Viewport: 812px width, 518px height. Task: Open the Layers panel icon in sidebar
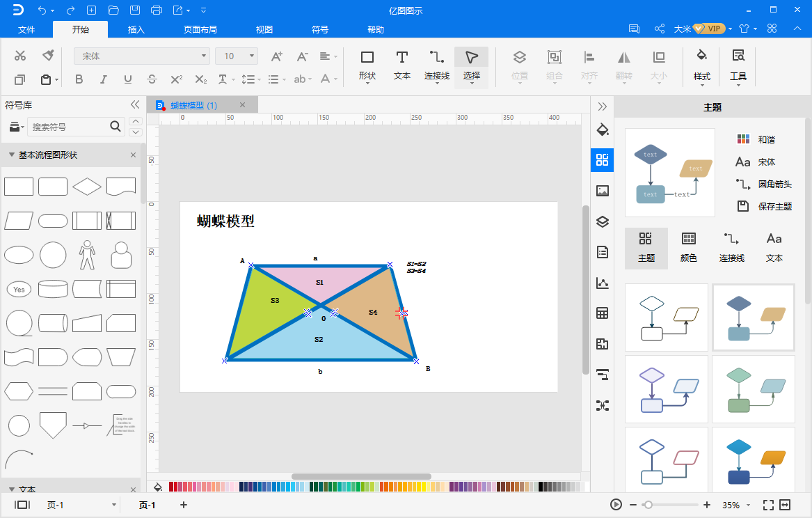603,221
